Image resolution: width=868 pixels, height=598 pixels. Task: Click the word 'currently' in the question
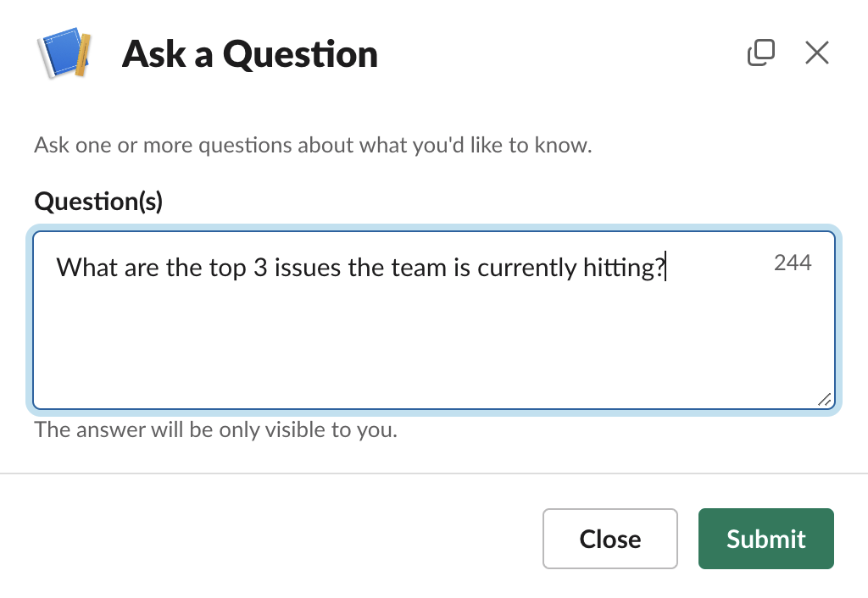coord(526,269)
